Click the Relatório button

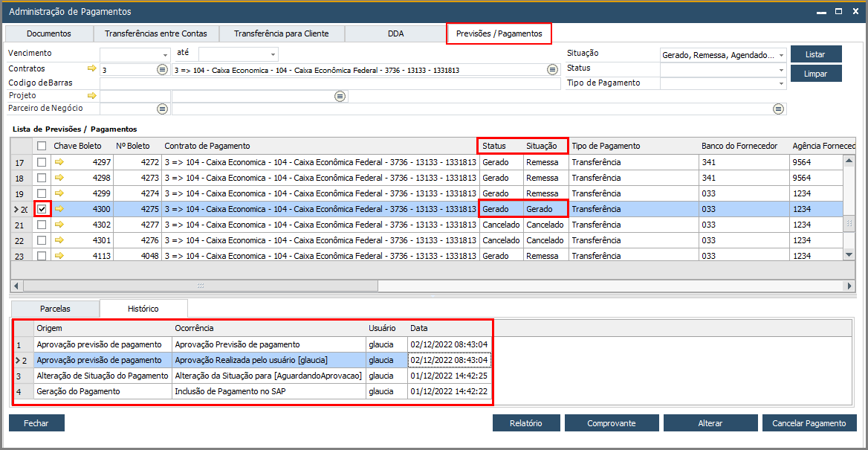[x=526, y=422]
